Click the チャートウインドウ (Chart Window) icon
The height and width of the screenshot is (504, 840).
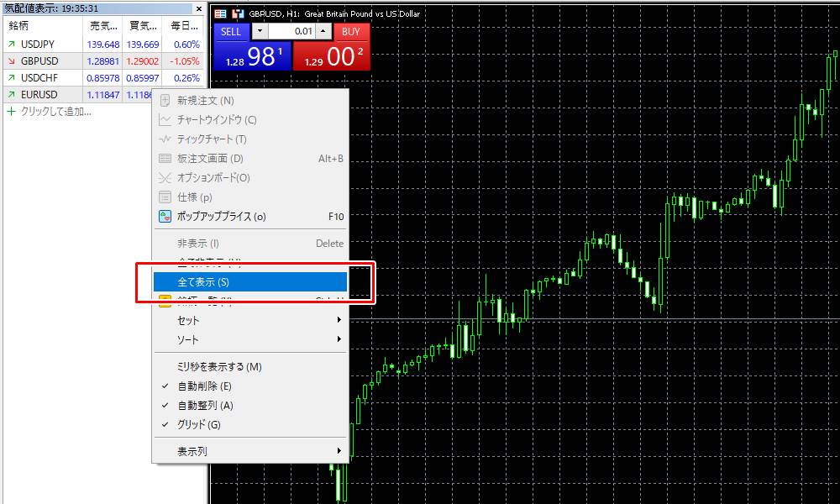[165, 119]
